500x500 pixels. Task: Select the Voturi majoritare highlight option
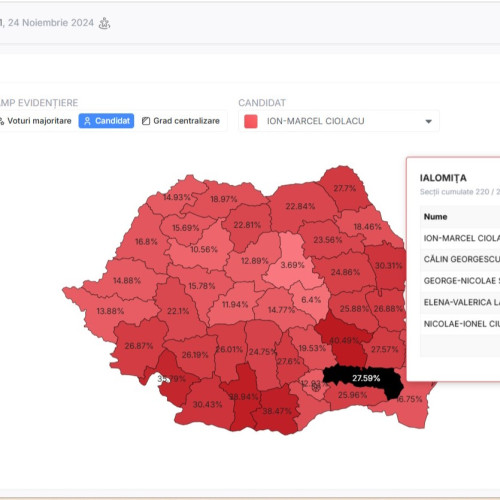pyautogui.click(x=35, y=121)
